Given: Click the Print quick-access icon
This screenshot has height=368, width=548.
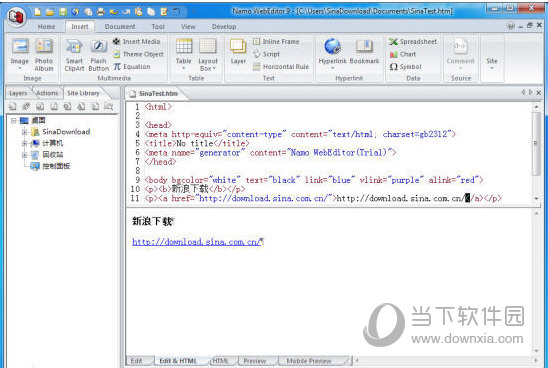Looking at the screenshot, I should (x=101, y=12).
